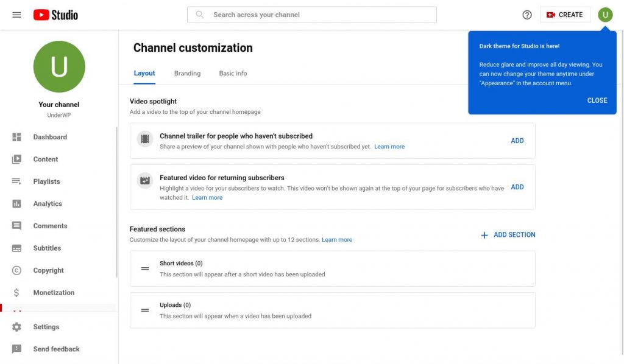Screen dimensions: 624x364
Task: Click the Copyright circled C icon
Action: [x=16, y=271]
